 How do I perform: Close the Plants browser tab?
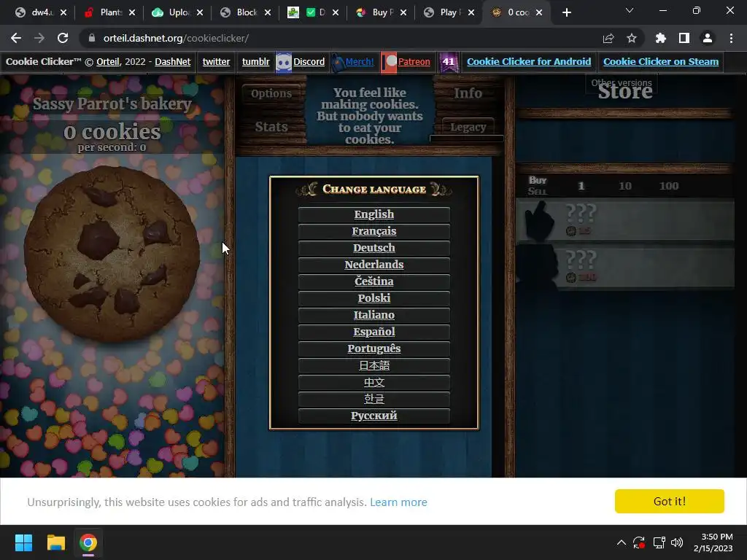[x=132, y=12]
